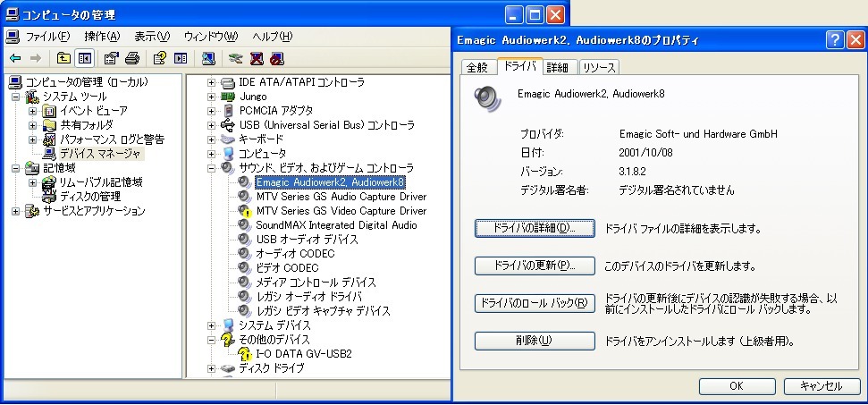Expand the システム デバイス node
The width and height of the screenshot is (868, 405).
click(211, 325)
